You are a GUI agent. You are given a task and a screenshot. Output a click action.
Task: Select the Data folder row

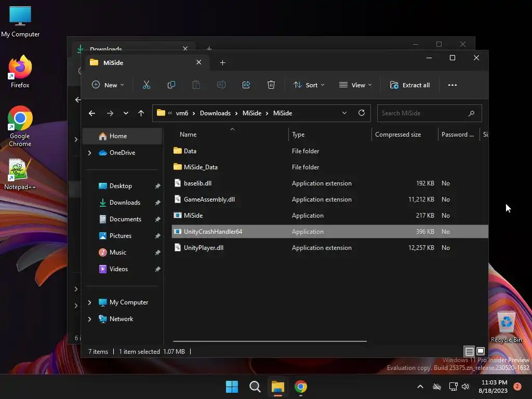tap(330, 151)
